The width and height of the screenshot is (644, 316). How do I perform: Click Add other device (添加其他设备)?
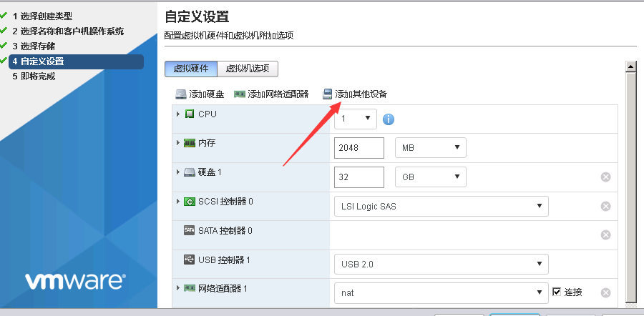point(355,94)
